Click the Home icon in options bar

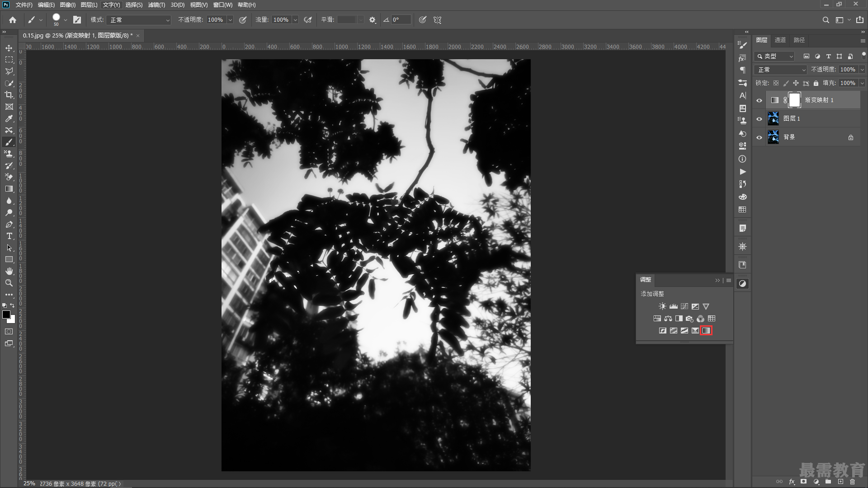(13, 20)
